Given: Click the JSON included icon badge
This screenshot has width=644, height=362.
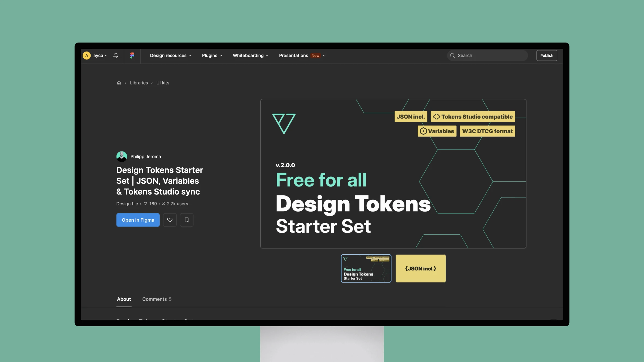Looking at the screenshot, I should click(x=410, y=117).
